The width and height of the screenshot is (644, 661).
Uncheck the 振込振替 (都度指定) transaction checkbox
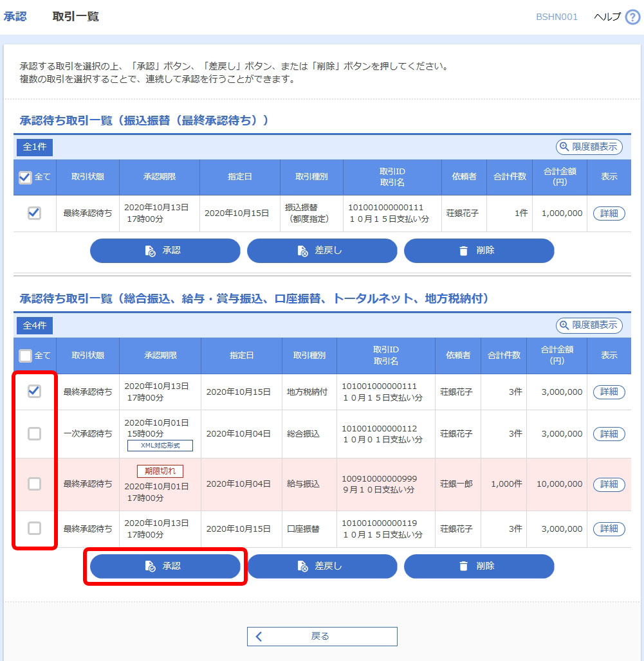[35, 213]
